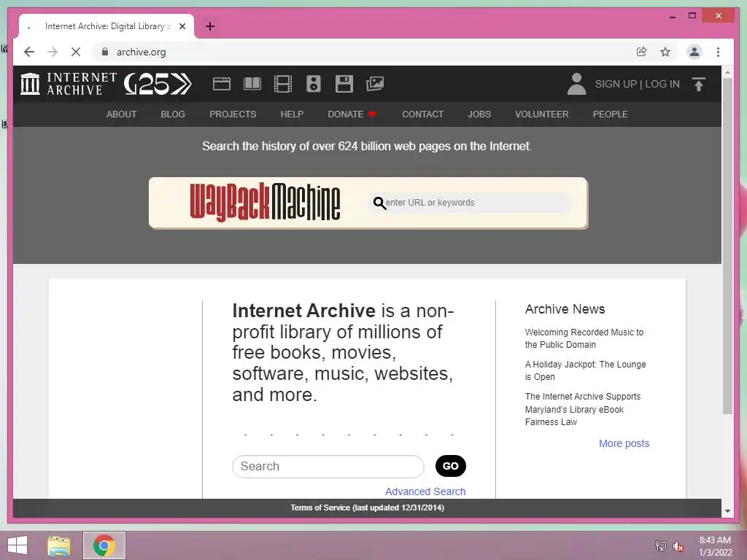747x560 pixels.
Task: Open the ABOUT menu item
Action: click(x=122, y=114)
